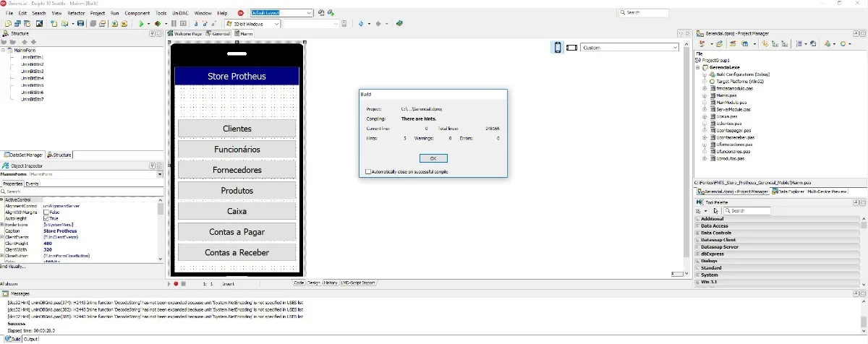Open the Custom device view dropdown
Screen dimensions: 868x344
click(676, 47)
